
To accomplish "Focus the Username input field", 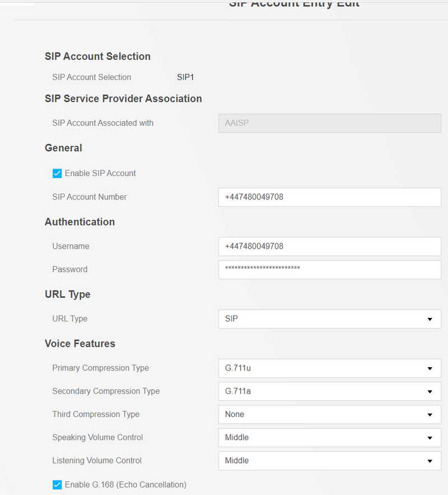I will [329, 246].
